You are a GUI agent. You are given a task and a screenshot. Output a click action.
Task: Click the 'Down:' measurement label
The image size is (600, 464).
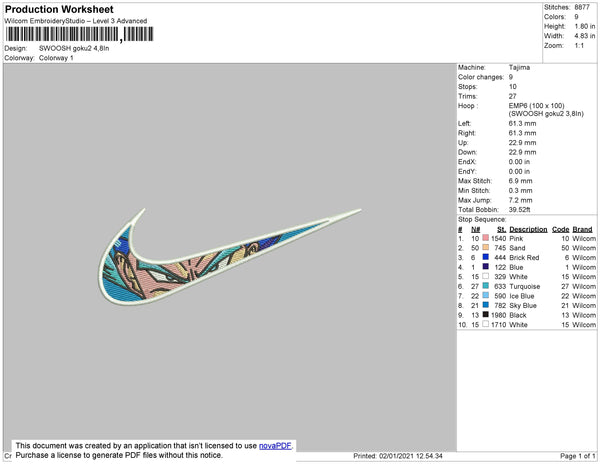[x=467, y=152]
